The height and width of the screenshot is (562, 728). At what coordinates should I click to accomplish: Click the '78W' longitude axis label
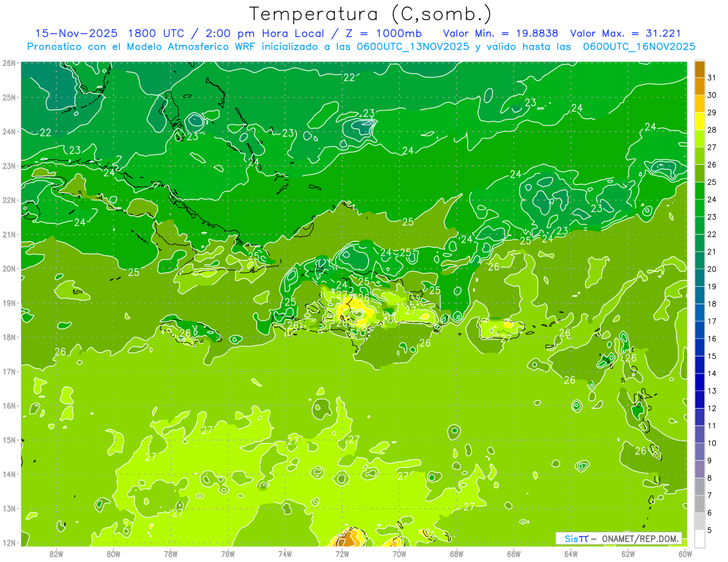[x=170, y=554]
